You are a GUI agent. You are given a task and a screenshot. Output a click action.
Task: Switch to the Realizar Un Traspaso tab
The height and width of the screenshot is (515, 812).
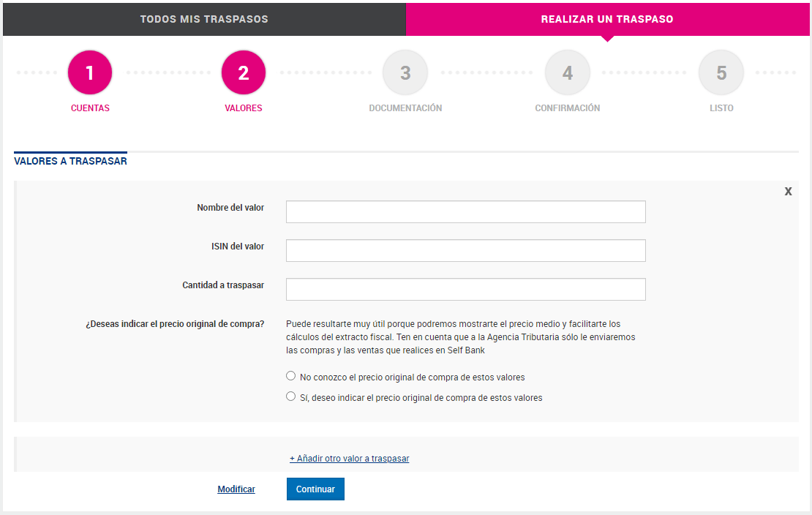(x=607, y=19)
